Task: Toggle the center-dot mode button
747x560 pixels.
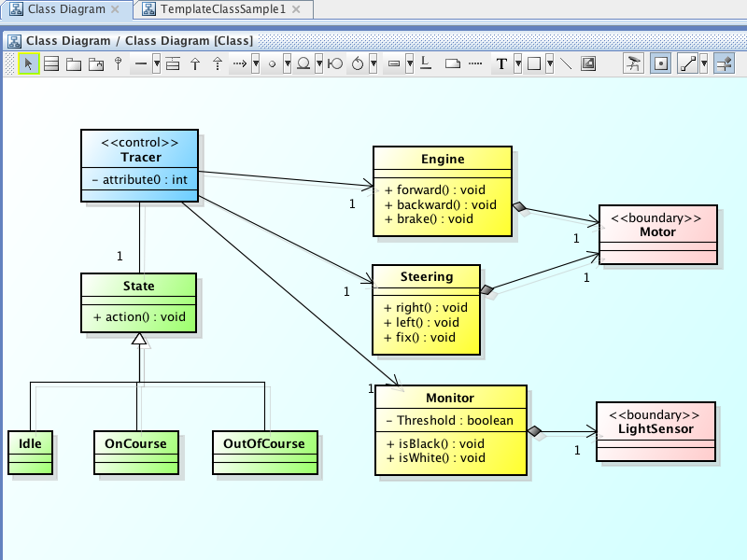Action: [660, 63]
